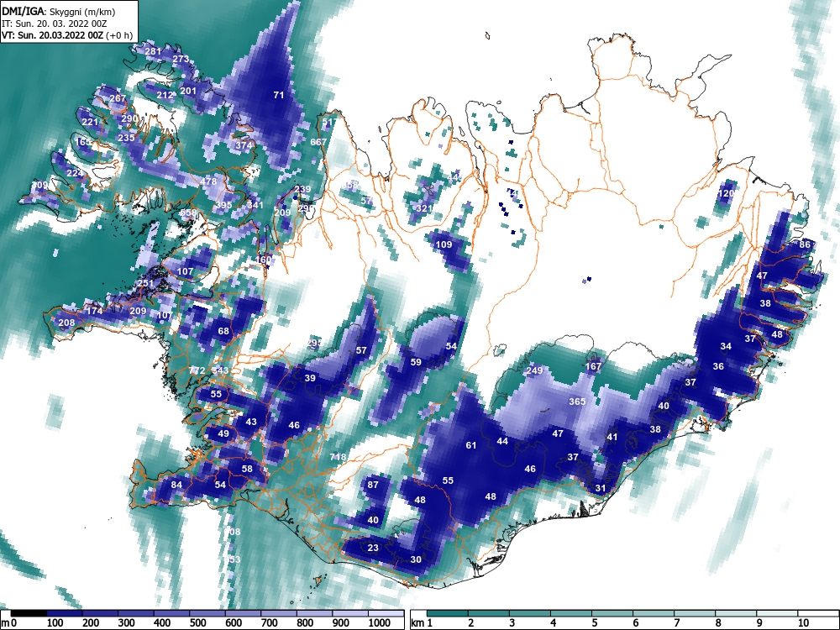Click the '71' value in the northwest sea
This screenshot has height=630, width=840.
pos(279,96)
